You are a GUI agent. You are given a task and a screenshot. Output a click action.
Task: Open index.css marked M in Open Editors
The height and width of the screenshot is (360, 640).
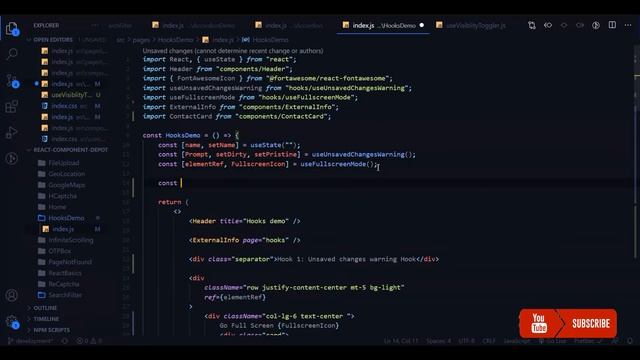(x=70, y=106)
